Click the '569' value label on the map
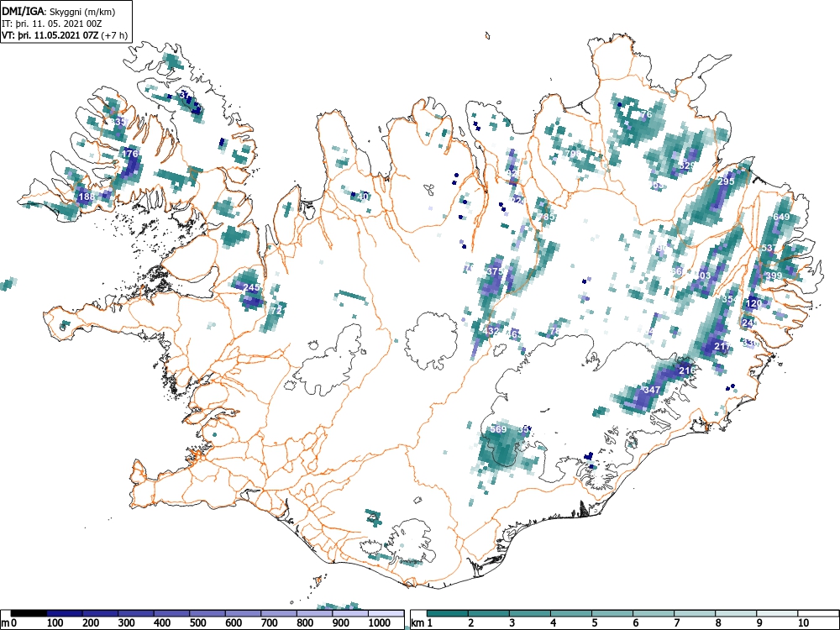Image resolution: width=840 pixels, height=630 pixels. coord(498,429)
